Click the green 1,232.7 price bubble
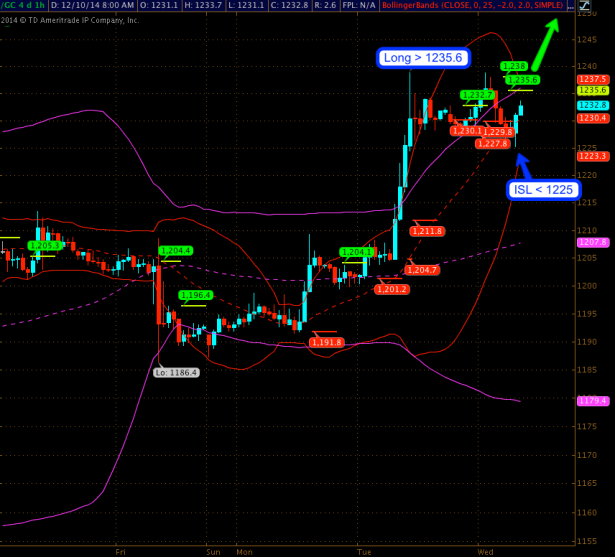The image size is (615, 557). click(x=479, y=94)
